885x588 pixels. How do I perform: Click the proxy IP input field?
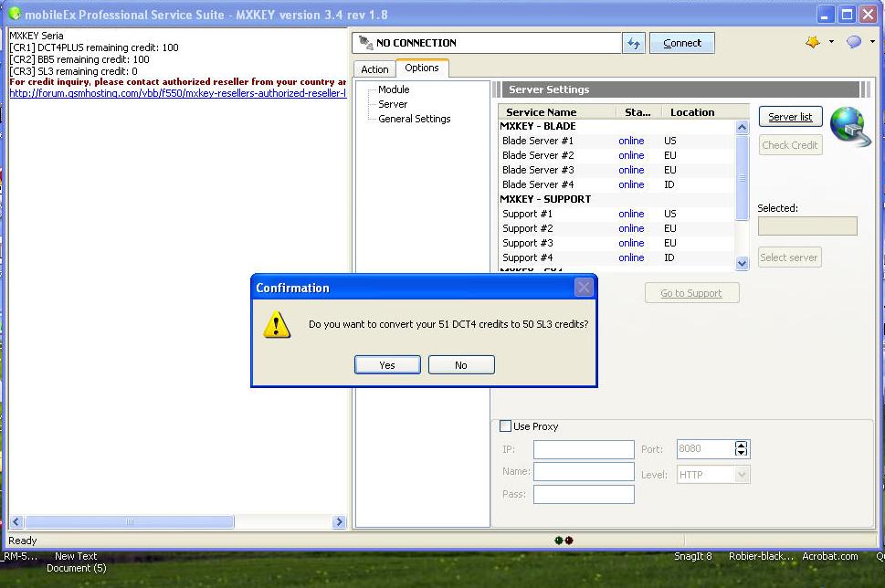tap(584, 449)
